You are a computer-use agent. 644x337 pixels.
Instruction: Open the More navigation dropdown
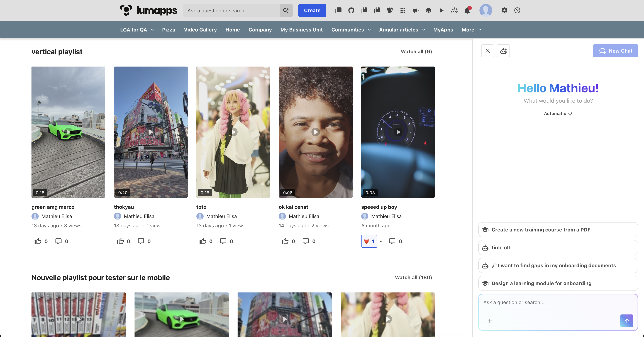click(x=472, y=30)
